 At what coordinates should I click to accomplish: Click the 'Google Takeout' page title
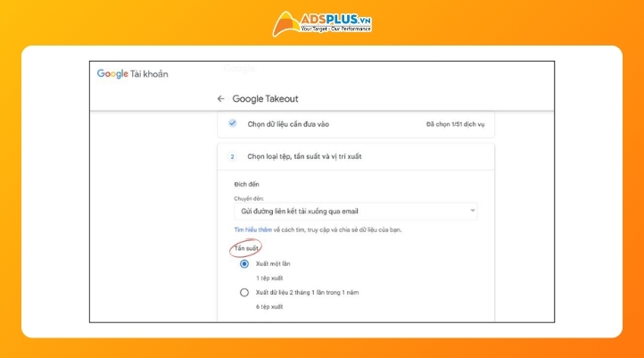pyautogui.click(x=265, y=98)
